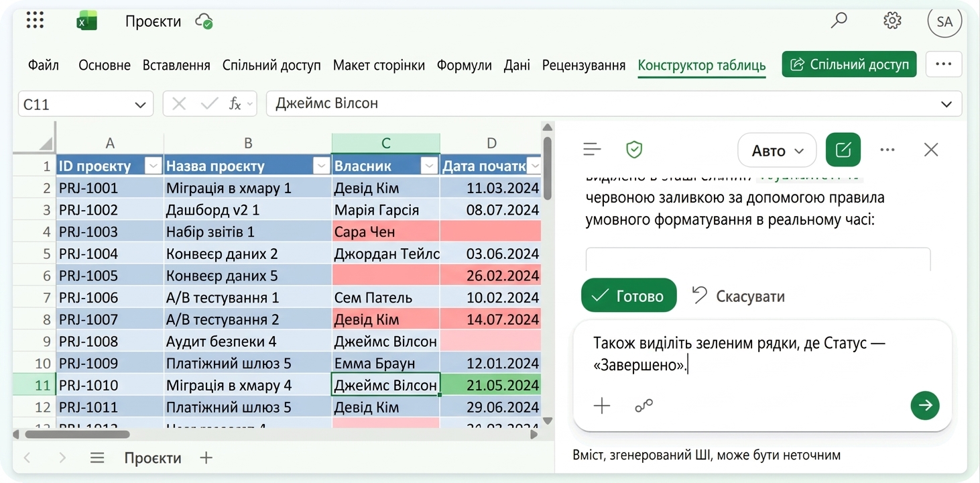980x483 pixels.
Task: Select the cell Емма Браун
Action: 385,363
